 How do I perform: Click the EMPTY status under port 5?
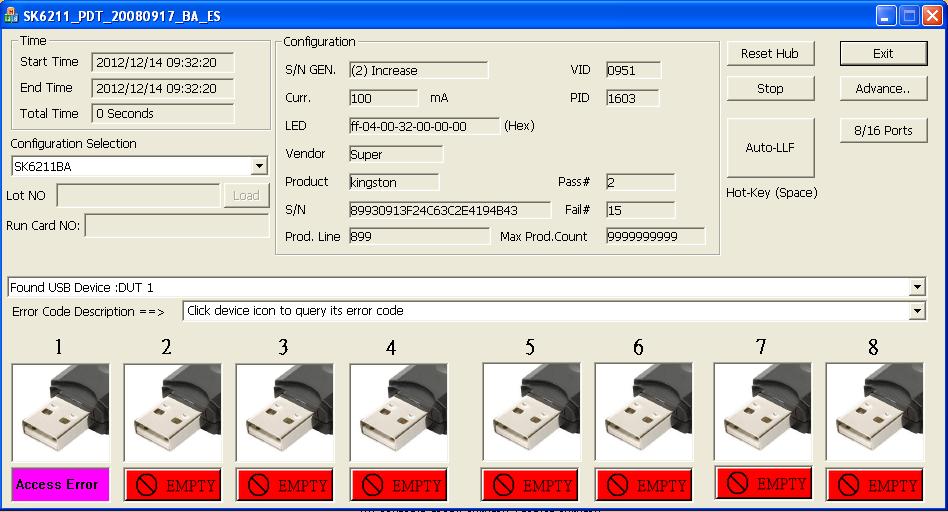pos(530,485)
